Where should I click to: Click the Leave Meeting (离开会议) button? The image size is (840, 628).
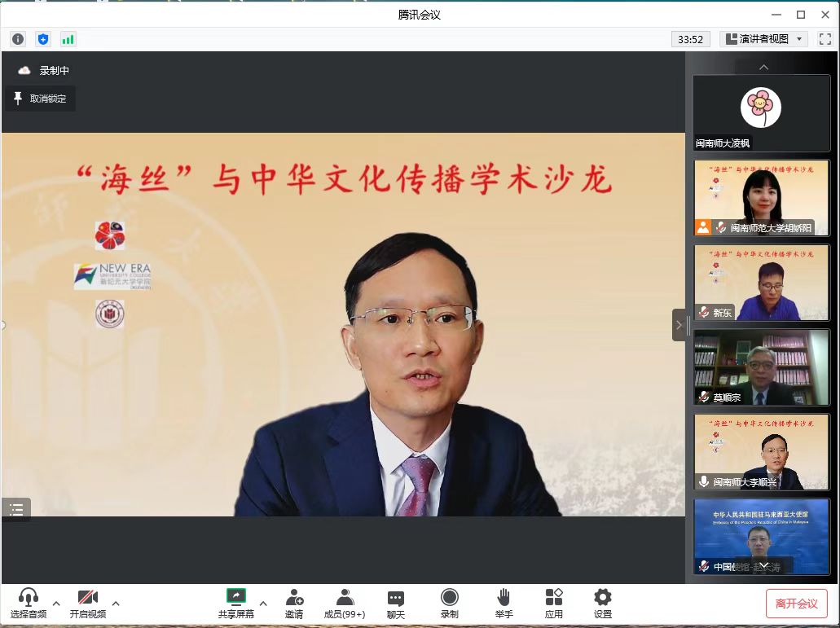pyautogui.click(x=796, y=604)
